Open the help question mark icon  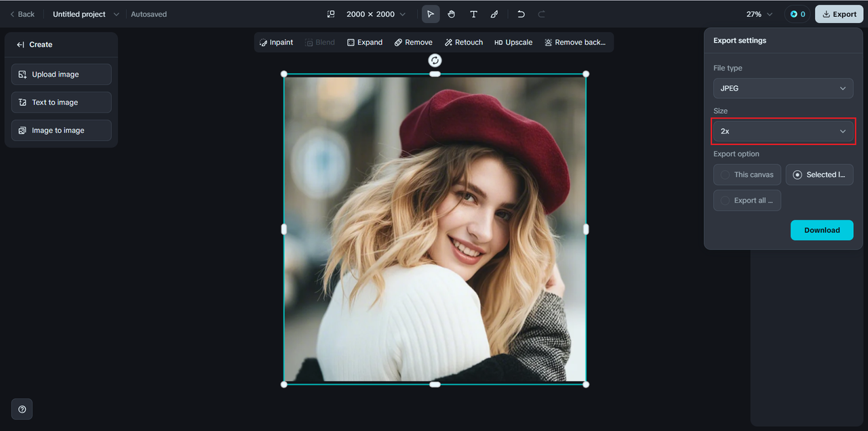coord(22,409)
